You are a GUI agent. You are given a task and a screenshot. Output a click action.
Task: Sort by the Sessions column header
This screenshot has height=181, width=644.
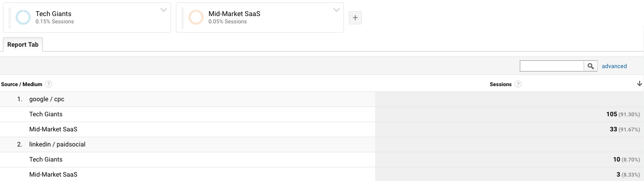point(501,84)
